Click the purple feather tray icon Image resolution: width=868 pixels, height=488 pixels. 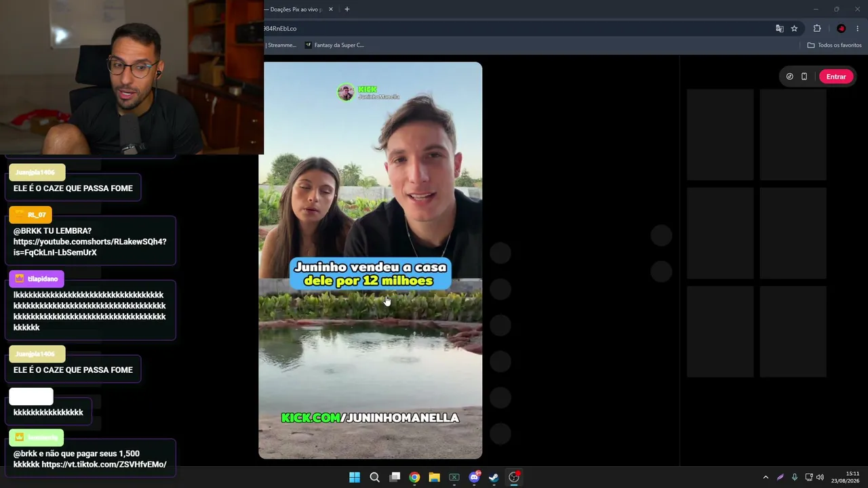(x=781, y=477)
